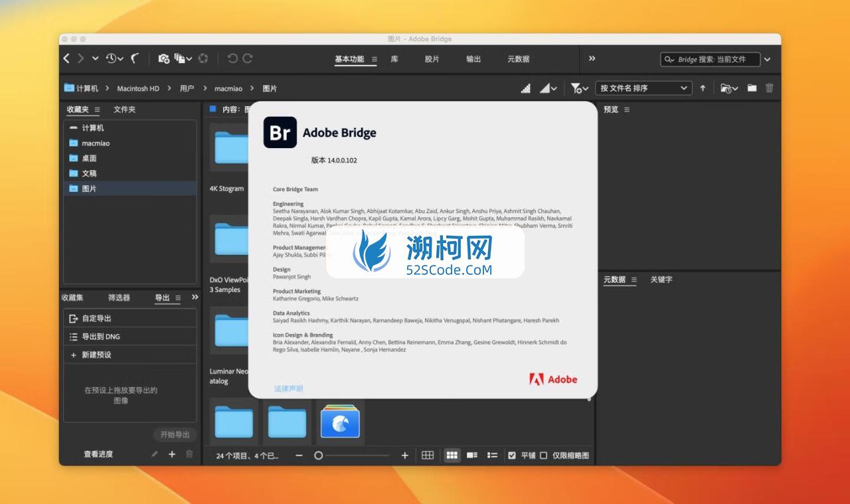
Task: Select the 关键字 panel tab
Action: click(661, 280)
